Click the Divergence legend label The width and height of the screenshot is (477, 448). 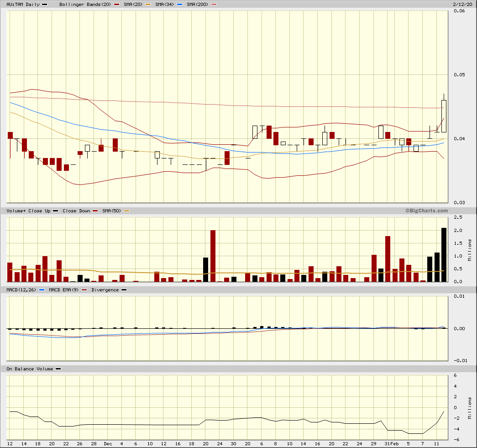(105, 290)
